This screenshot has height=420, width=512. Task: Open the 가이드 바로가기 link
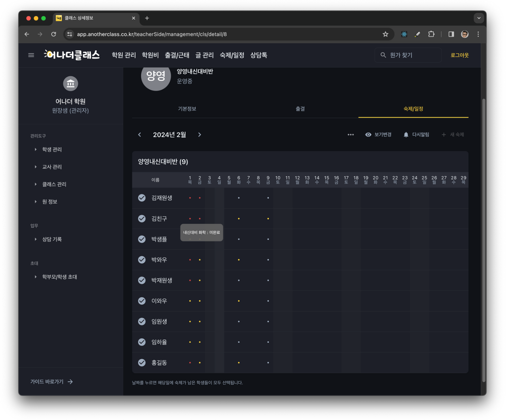point(52,382)
